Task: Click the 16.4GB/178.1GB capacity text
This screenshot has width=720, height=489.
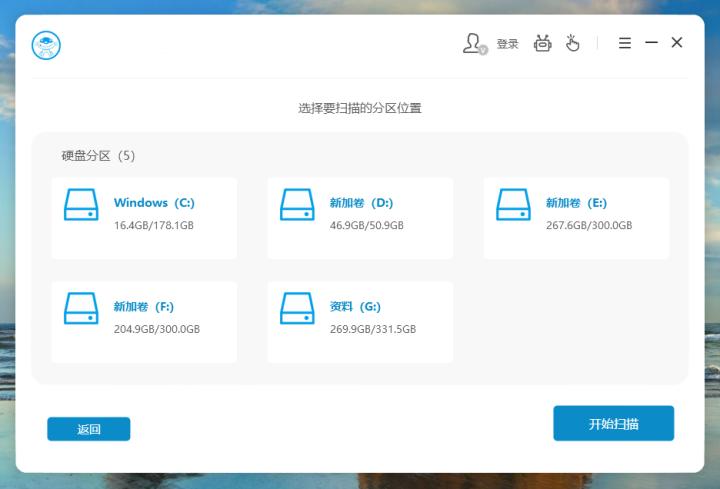Action: [154, 225]
